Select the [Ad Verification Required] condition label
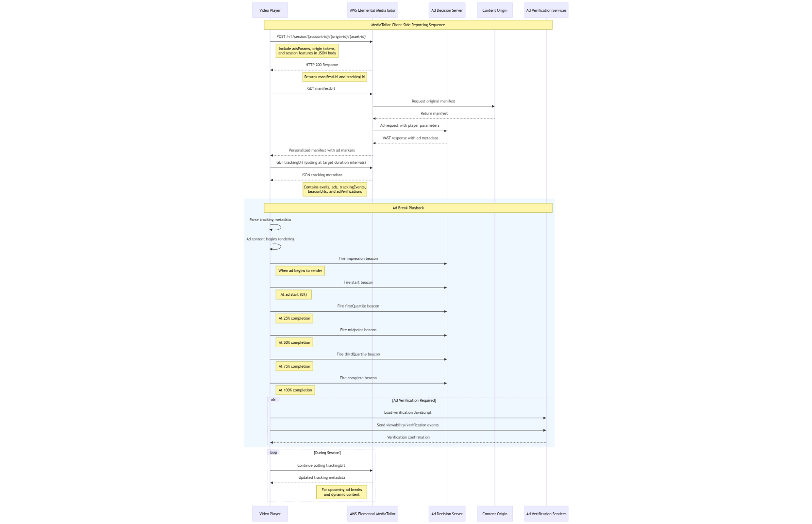The width and height of the screenshot is (812, 524). pyautogui.click(x=413, y=400)
